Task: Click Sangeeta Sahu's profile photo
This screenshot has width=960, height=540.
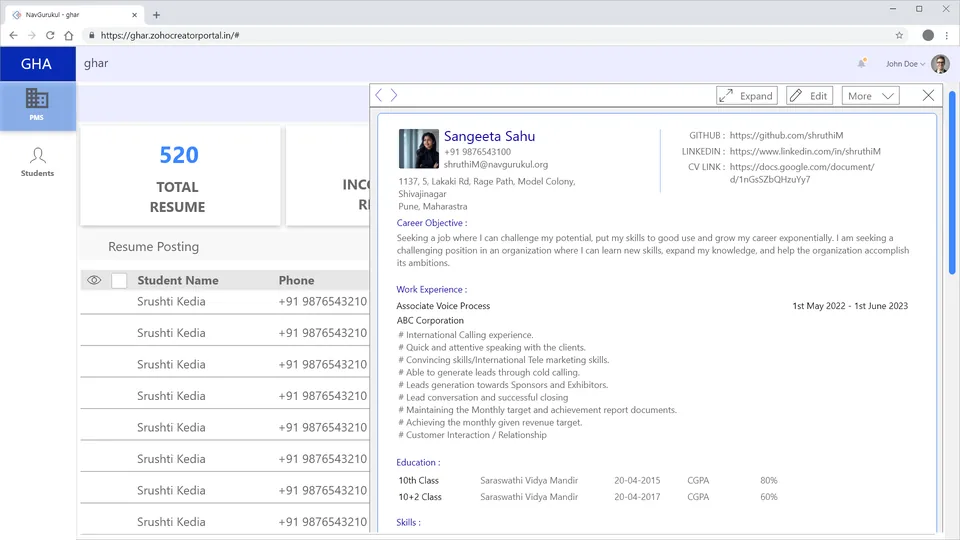Action: tap(419, 149)
